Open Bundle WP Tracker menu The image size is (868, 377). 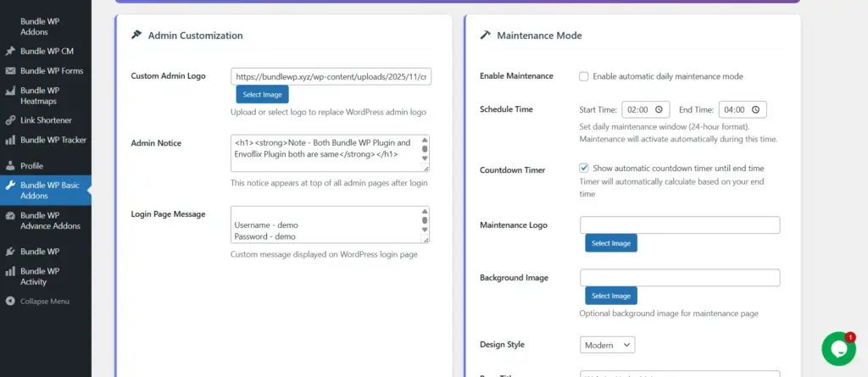click(46, 140)
